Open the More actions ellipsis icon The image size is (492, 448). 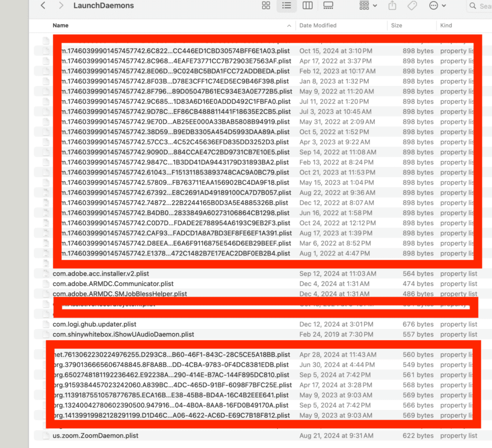click(432, 6)
